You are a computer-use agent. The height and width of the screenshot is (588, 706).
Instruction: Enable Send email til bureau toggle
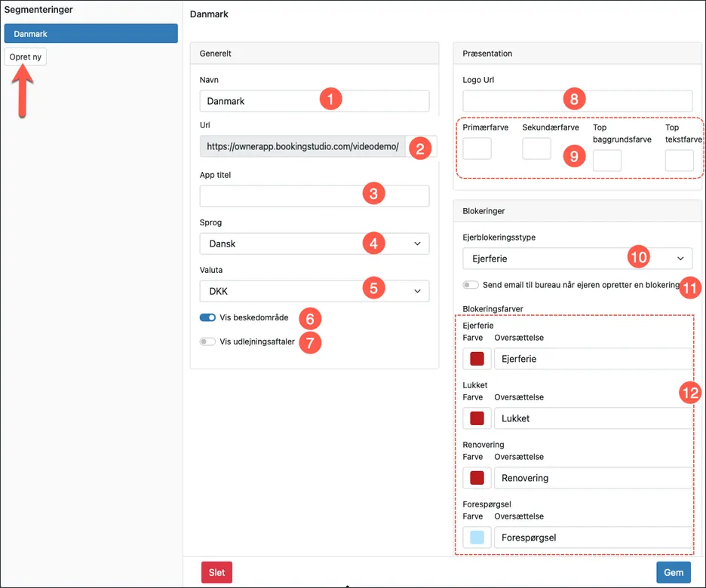(x=471, y=285)
